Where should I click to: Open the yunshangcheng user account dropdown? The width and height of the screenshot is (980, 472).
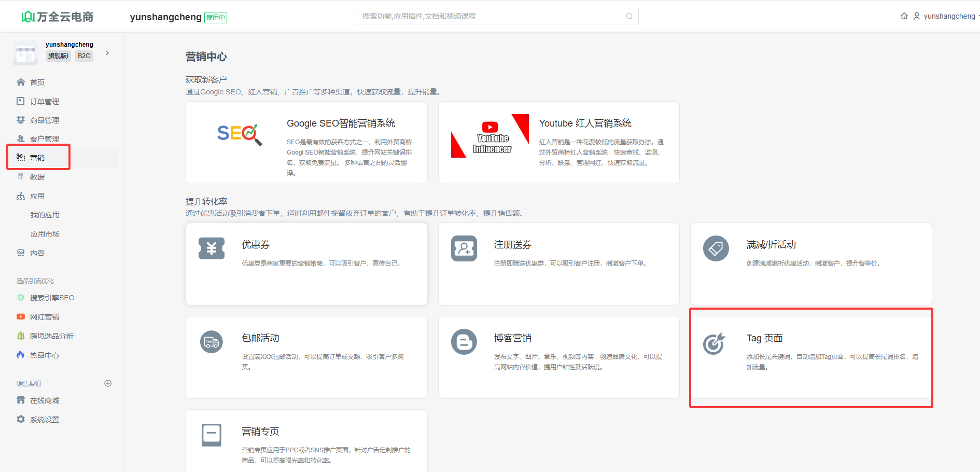[948, 16]
